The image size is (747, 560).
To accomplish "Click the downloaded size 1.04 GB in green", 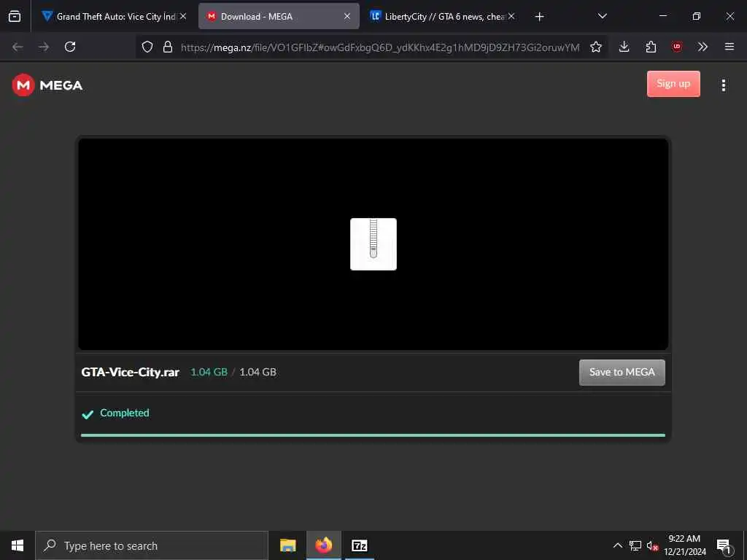I will tap(209, 372).
